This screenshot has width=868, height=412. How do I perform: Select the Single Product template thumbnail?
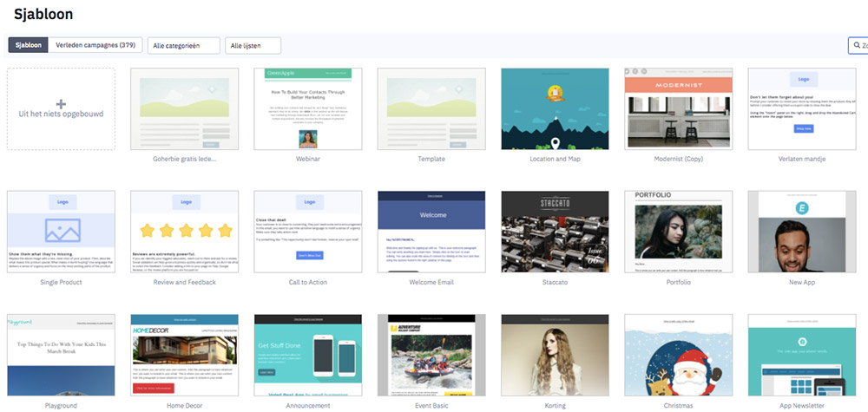coord(61,232)
